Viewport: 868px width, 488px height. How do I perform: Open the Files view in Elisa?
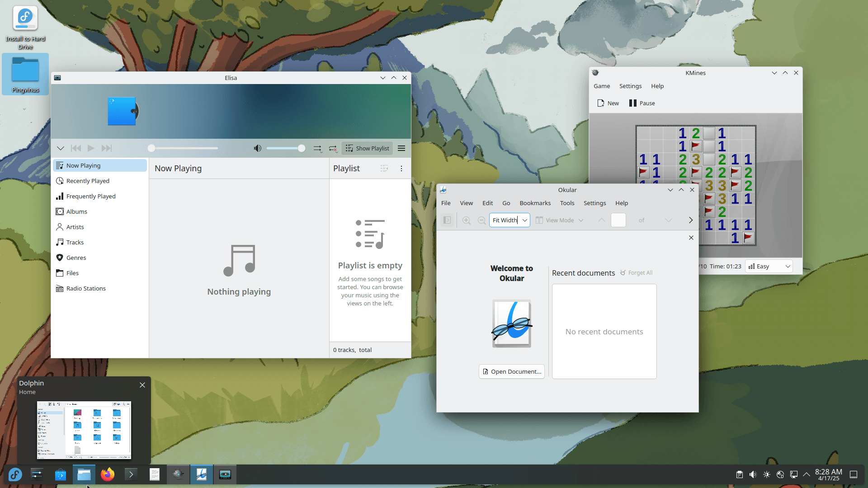100,273
